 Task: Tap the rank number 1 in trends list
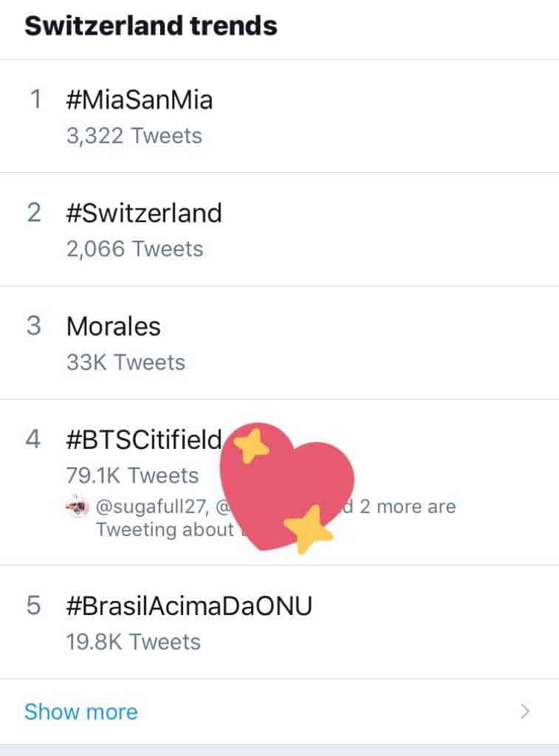tap(35, 100)
